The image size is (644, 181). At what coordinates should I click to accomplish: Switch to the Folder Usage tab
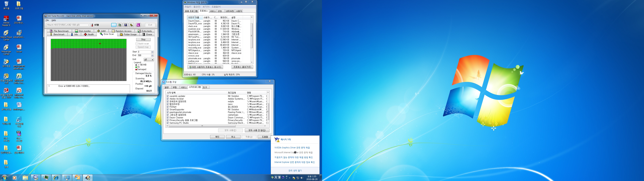[x=128, y=35]
